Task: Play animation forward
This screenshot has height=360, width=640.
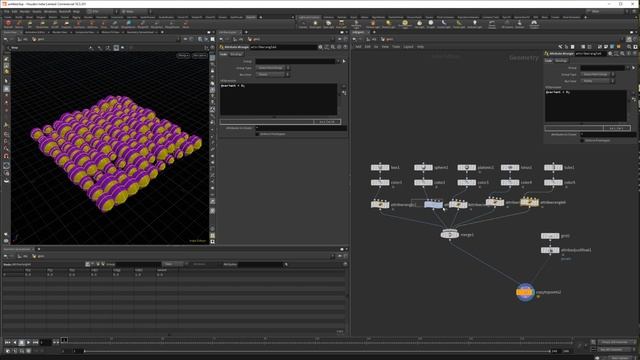Action: pyautogui.click(x=29, y=342)
